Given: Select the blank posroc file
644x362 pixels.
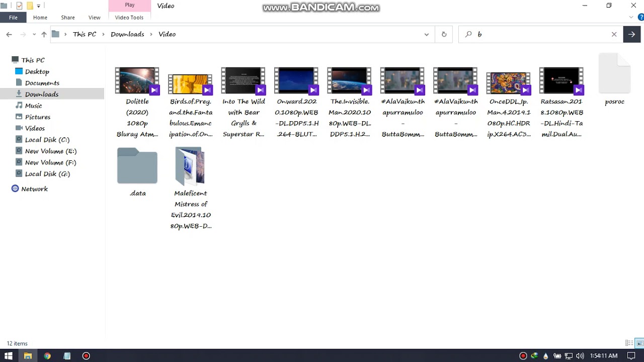Looking at the screenshot, I should point(614,79).
